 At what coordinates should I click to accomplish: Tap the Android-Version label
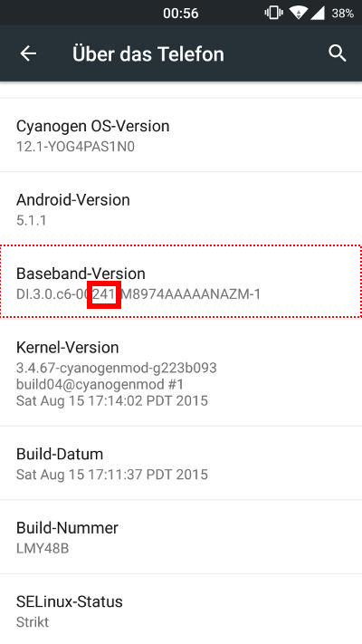point(73,199)
